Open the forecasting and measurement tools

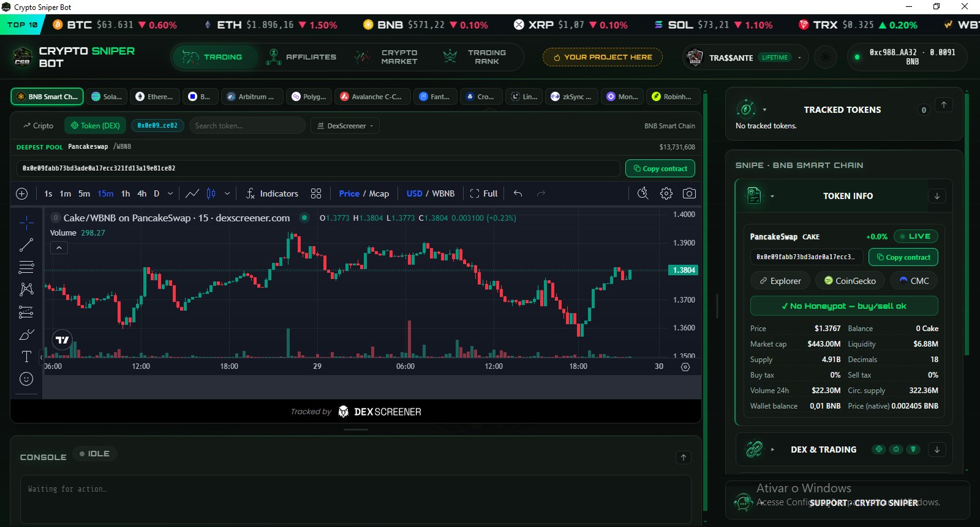pyautogui.click(x=26, y=312)
